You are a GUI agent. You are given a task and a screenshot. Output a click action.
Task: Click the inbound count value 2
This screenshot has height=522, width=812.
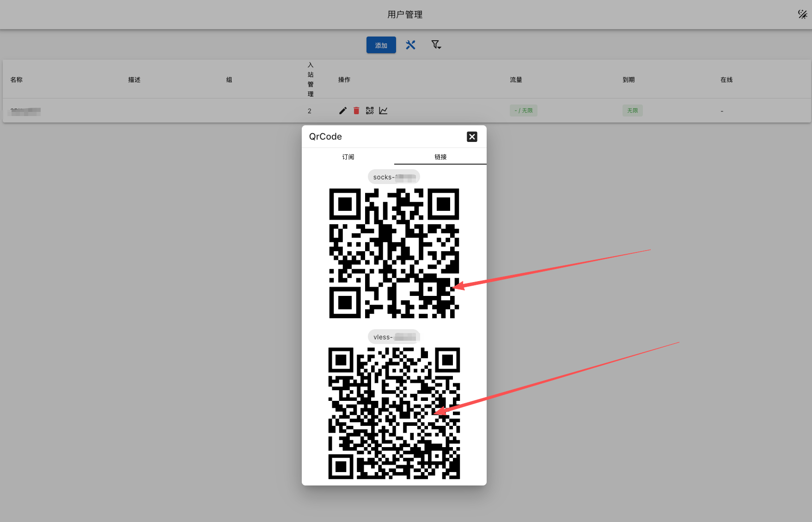point(310,111)
